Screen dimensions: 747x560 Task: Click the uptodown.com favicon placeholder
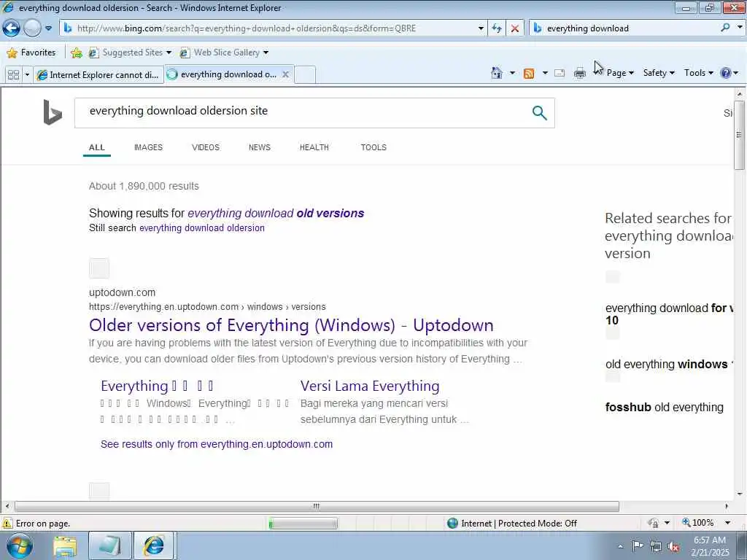pyautogui.click(x=99, y=268)
